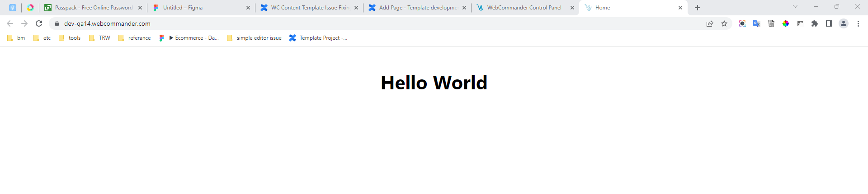Close the Home tab
Image resolution: width=868 pixels, height=194 pixels.
click(x=680, y=8)
